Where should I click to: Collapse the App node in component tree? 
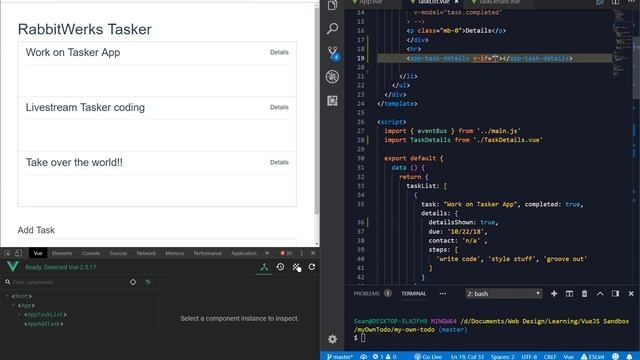pyautogui.click(x=13, y=305)
